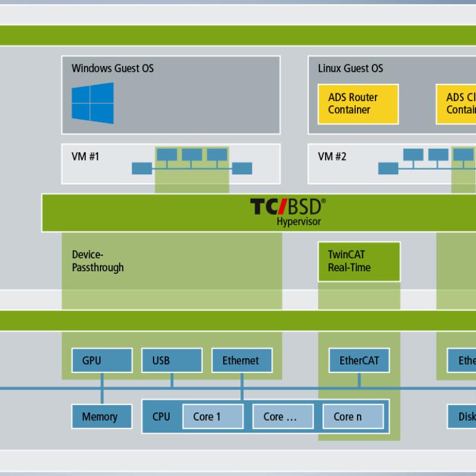
Task: Click the VM #1 label
Action: [85, 156]
